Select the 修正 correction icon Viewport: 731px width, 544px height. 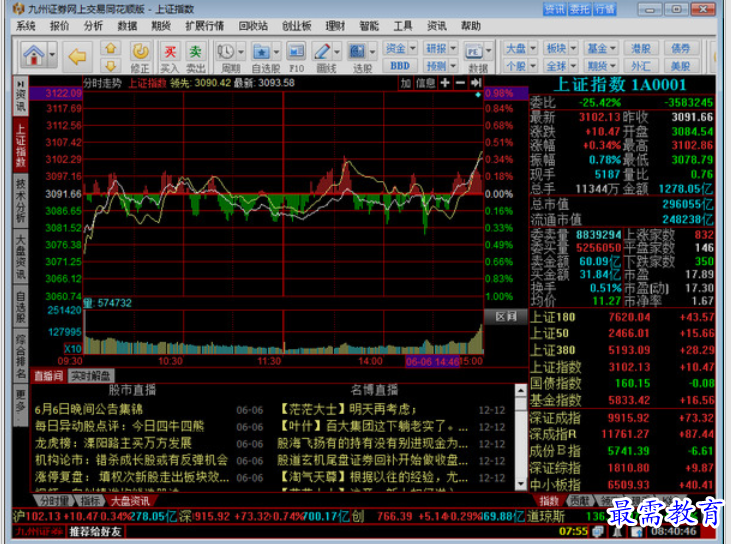(x=140, y=51)
